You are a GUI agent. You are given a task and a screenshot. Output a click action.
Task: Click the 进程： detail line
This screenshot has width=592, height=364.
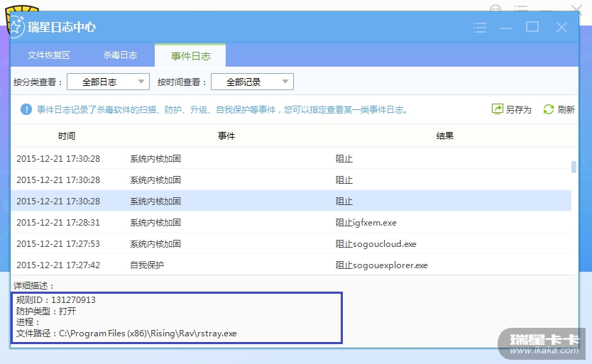(x=28, y=322)
